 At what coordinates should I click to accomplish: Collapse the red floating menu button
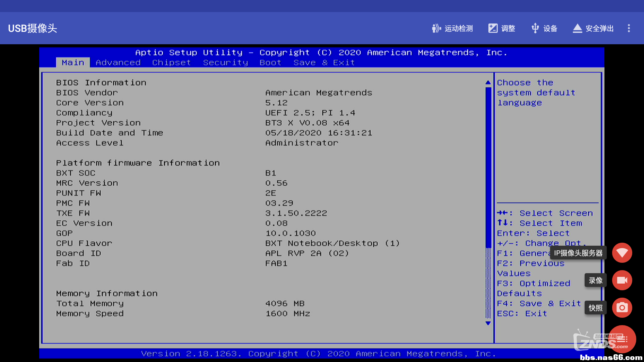coord(623,339)
